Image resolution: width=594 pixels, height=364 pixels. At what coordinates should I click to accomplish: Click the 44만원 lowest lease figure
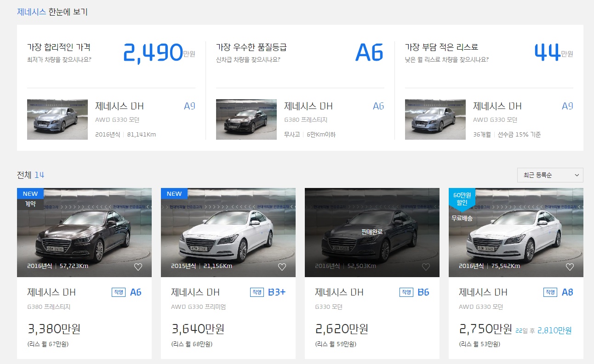pos(554,53)
